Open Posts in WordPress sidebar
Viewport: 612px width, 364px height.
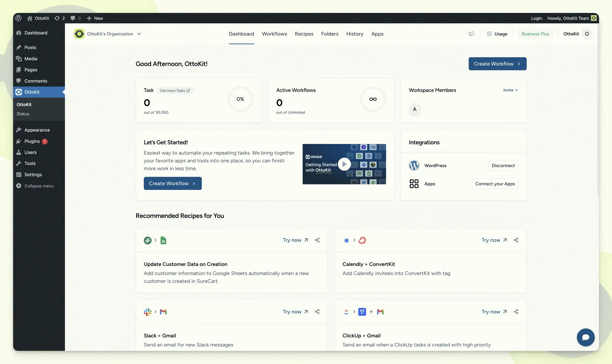[39, 47]
